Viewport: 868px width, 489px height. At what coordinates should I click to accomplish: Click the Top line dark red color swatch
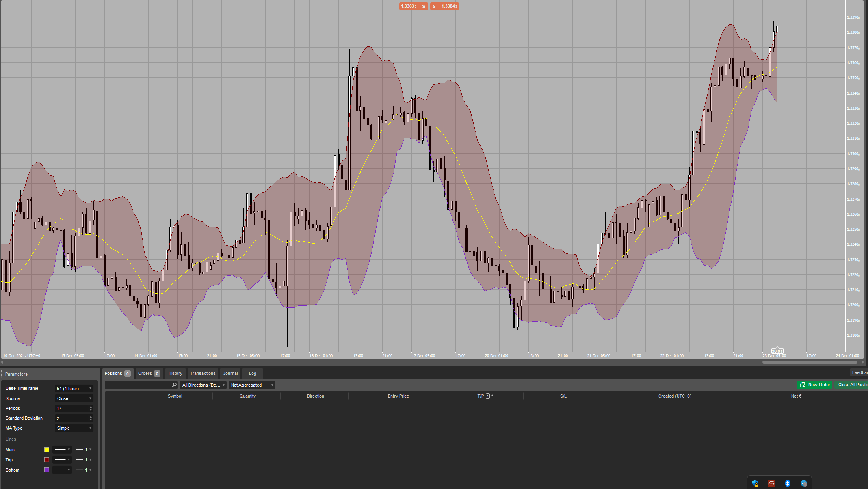(x=47, y=460)
